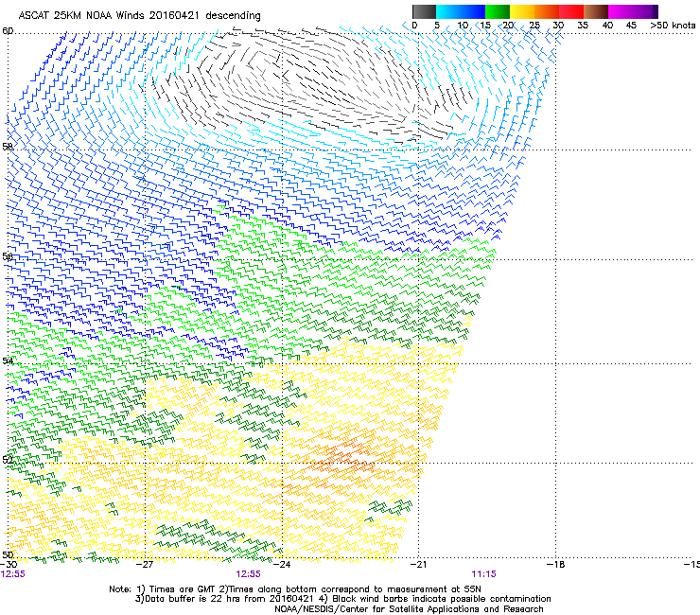
Task: Click the note '3)Data buffer is 22 hrs from 20160421'
Action: pos(224,599)
